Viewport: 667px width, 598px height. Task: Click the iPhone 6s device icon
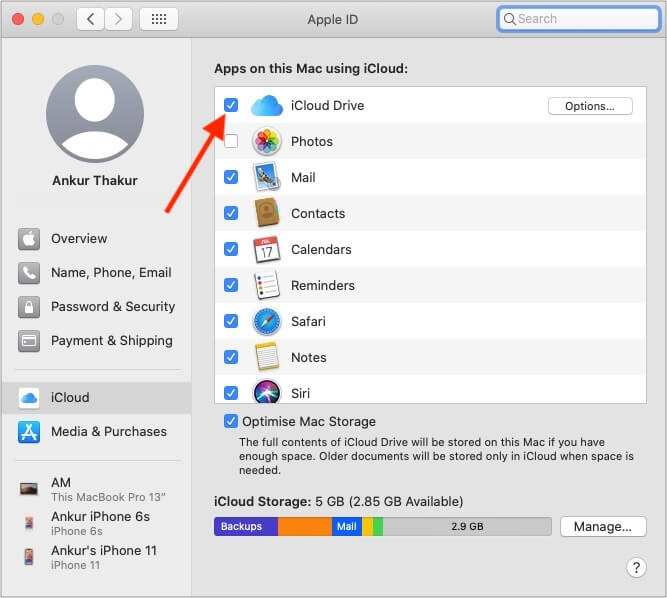coord(29,523)
